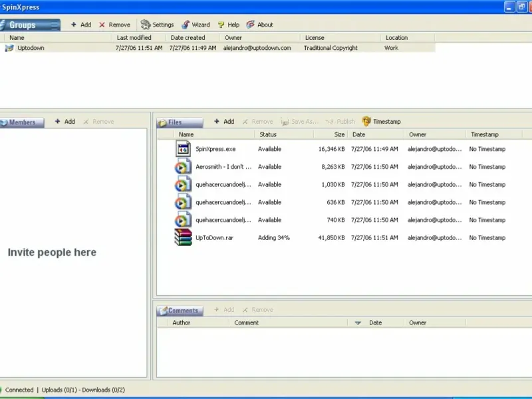This screenshot has height=399, width=532.
Task: Select the SpinXpress.exe file icon
Action: pos(184,149)
